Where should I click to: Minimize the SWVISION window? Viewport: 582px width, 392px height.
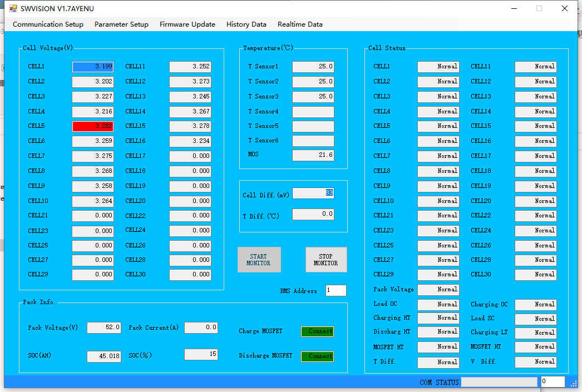click(514, 8)
